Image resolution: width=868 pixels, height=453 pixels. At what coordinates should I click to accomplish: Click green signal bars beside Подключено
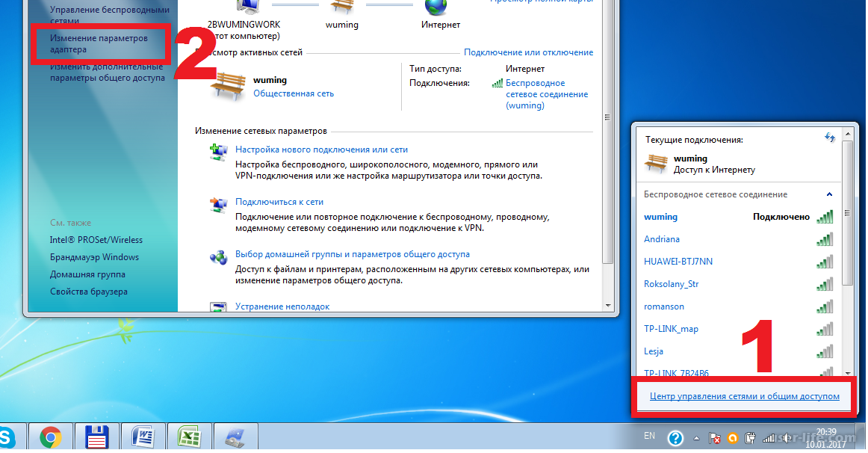click(x=825, y=217)
